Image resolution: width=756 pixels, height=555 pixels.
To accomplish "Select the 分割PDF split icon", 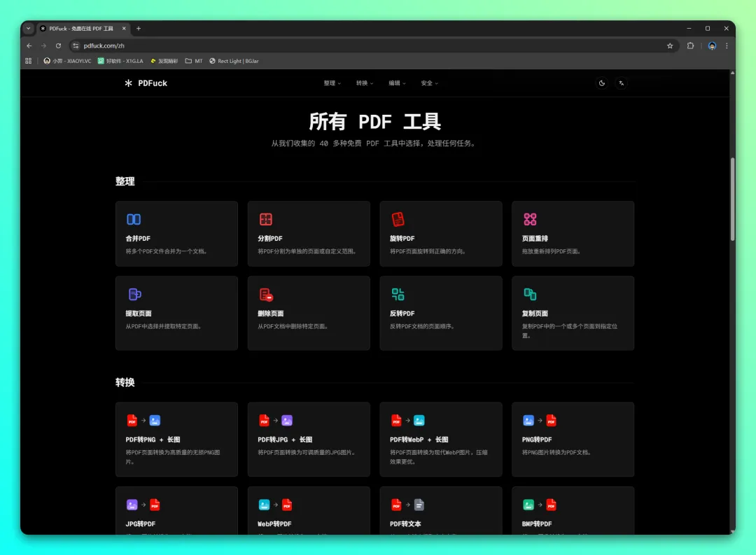I will coord(266,219).
